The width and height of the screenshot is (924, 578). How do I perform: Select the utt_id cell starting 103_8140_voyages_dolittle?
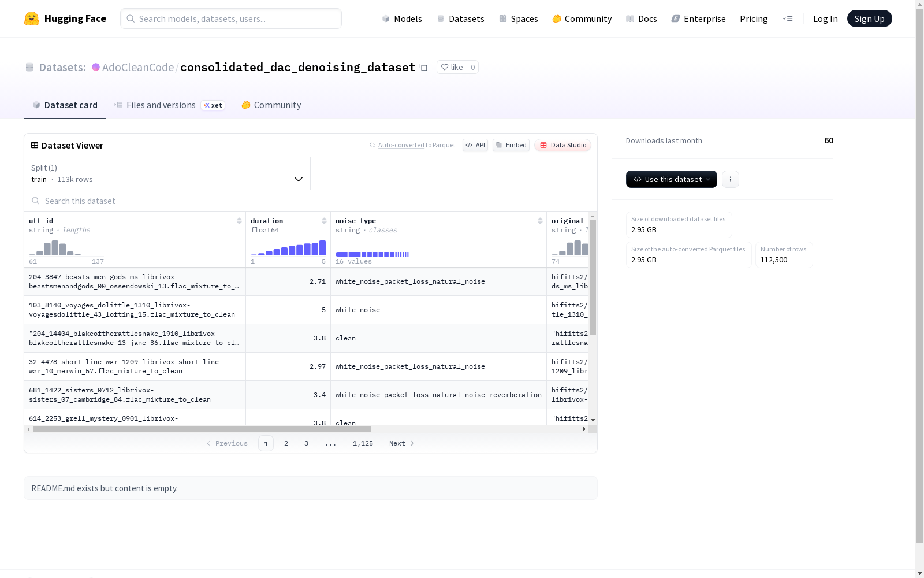pyautogui.click(x=135, y=310)
